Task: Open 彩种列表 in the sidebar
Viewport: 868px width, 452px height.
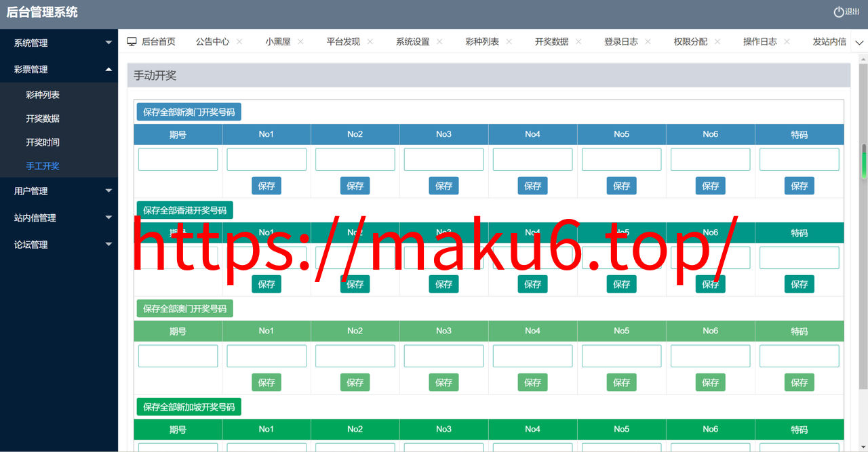Action: point(43,95)
